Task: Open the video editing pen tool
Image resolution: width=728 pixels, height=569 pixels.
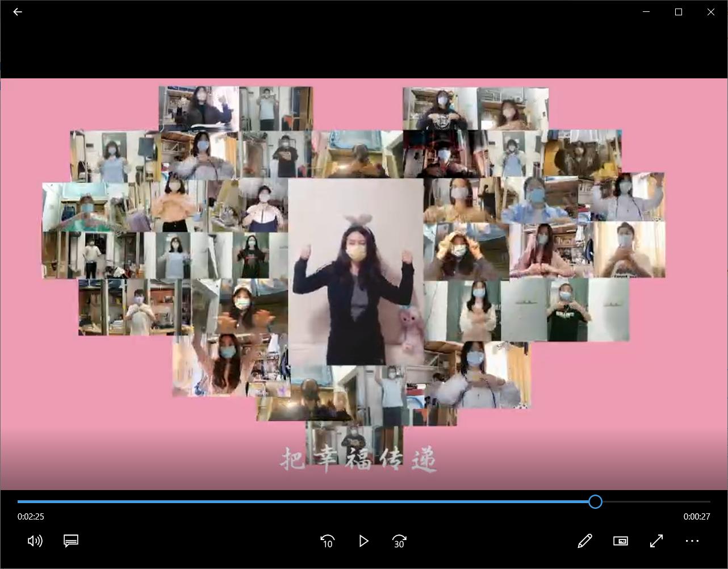Action: pos(585,541)
